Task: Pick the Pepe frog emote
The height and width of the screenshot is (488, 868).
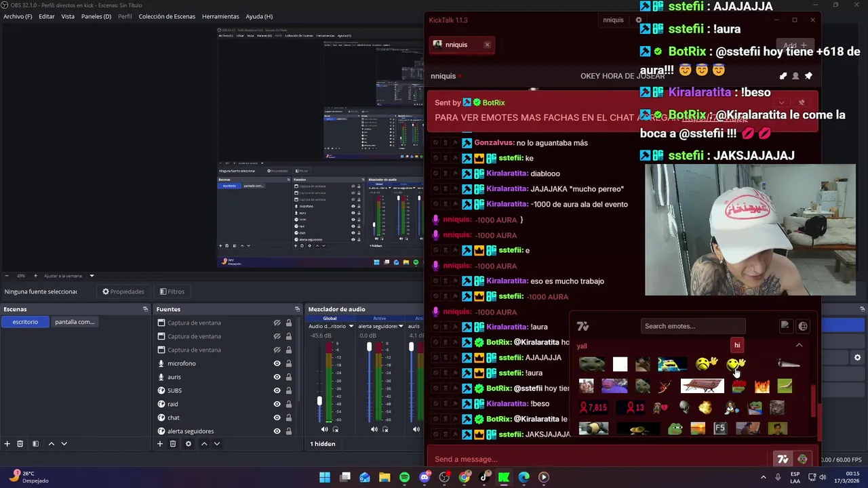Action: tap(675, 428)
